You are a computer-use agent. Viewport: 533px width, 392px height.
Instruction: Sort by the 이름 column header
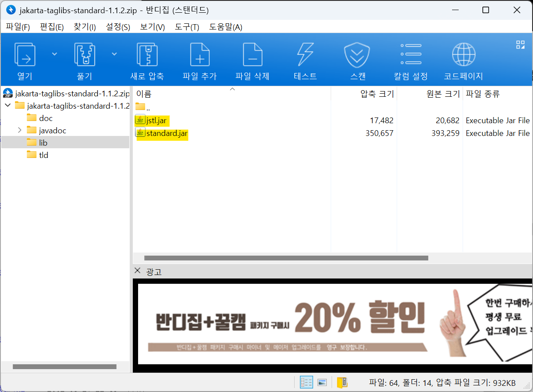(232, 94)
